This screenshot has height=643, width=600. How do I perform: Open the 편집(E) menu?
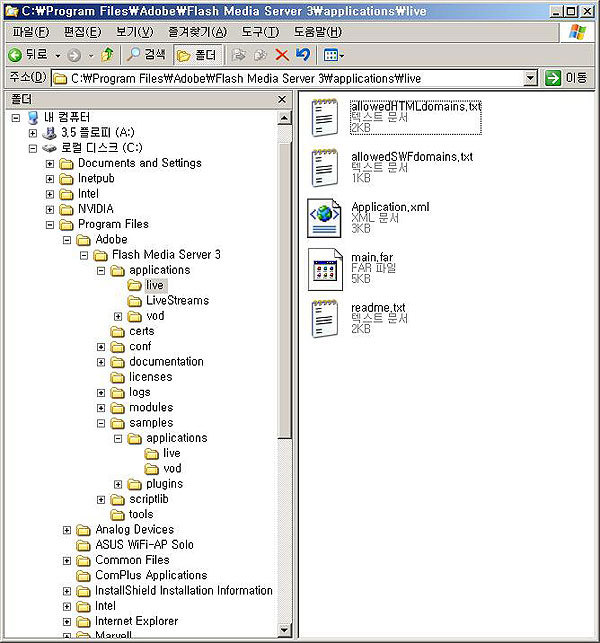(x=82, y=32)
